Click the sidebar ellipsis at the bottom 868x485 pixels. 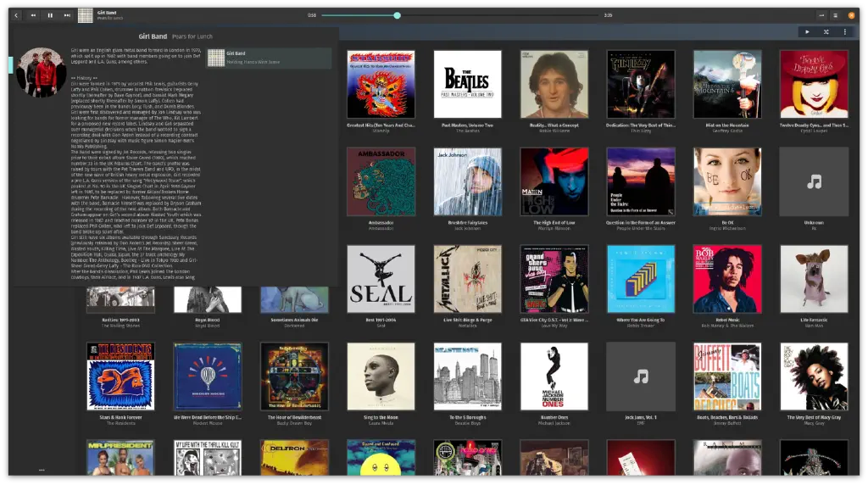click(42, 470)
